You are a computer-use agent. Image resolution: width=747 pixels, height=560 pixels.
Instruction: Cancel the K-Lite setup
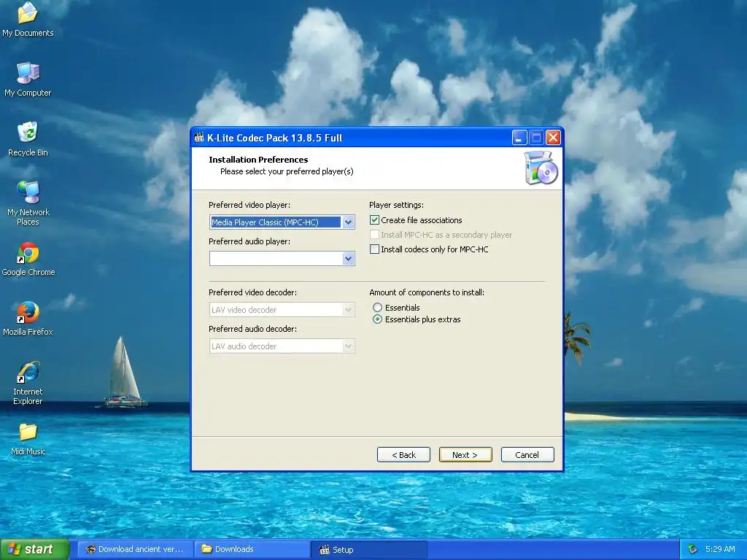pos(527,455)
